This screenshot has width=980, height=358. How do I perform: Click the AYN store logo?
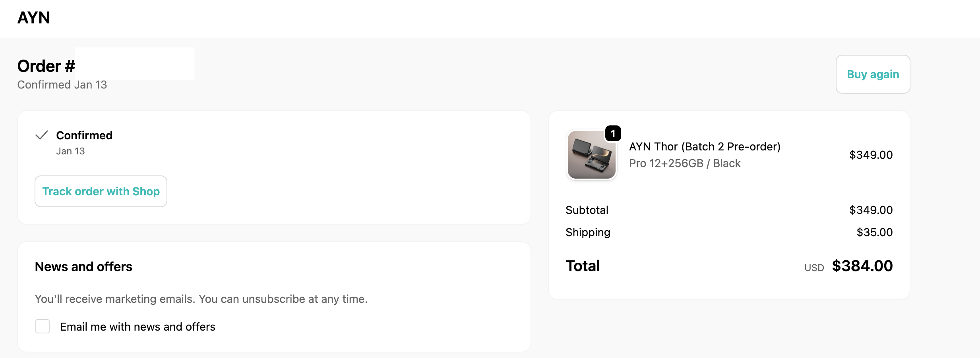34,18
